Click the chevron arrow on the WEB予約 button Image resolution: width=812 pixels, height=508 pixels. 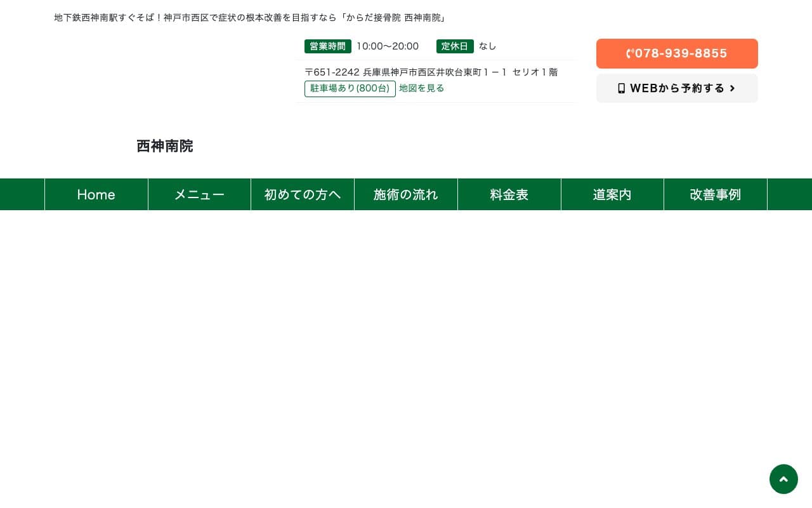[732, 88]
